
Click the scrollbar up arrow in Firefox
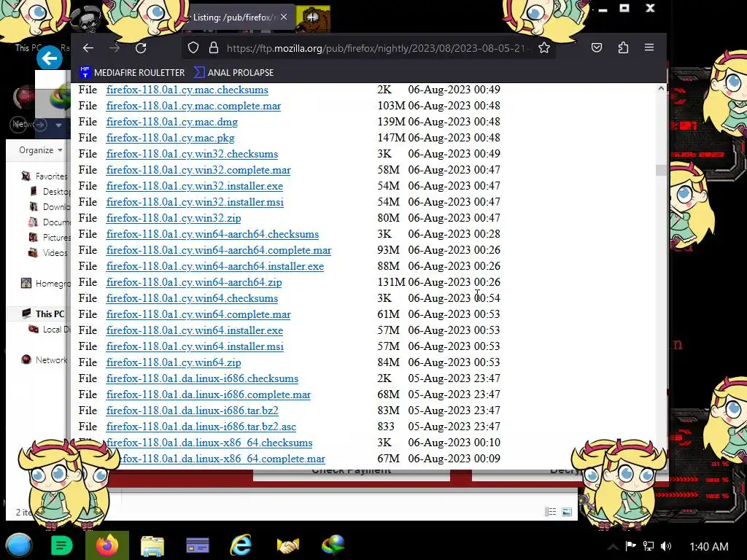pos(661,88)
